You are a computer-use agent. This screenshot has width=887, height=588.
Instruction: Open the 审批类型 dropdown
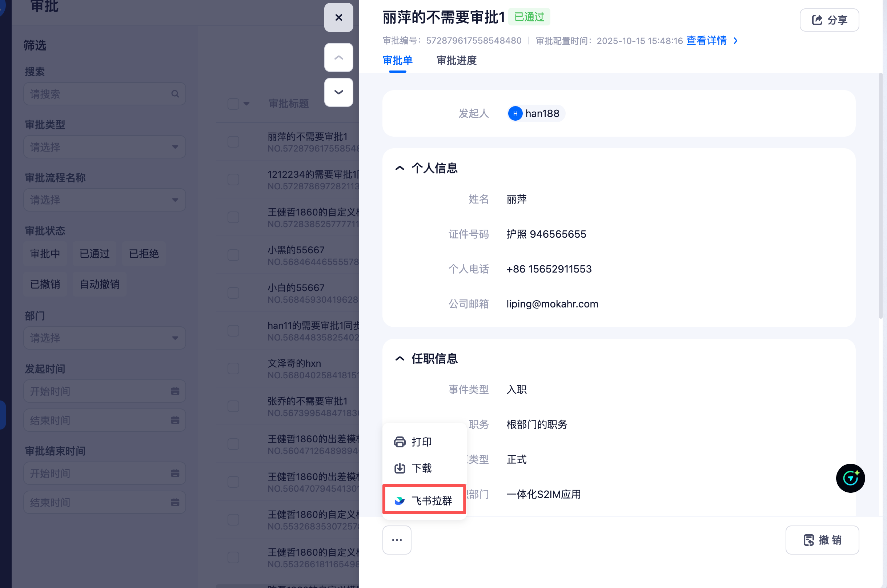pyautogui.click(x=104, y=147)
